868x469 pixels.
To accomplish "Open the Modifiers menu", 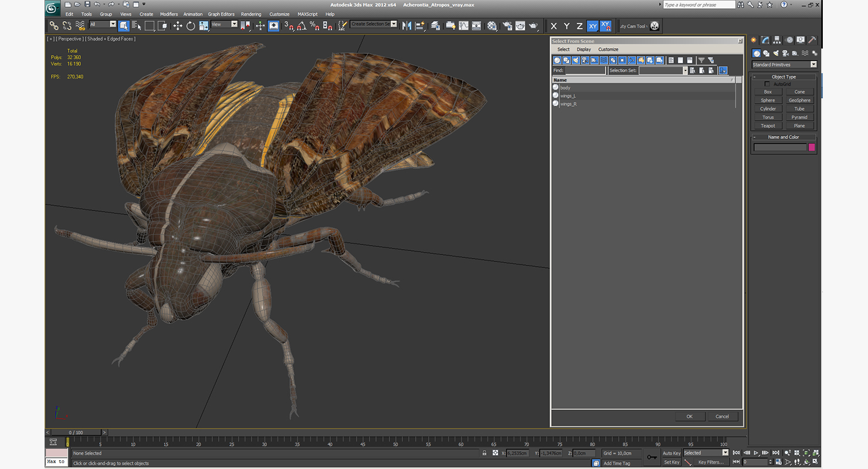I will (169, 14).
